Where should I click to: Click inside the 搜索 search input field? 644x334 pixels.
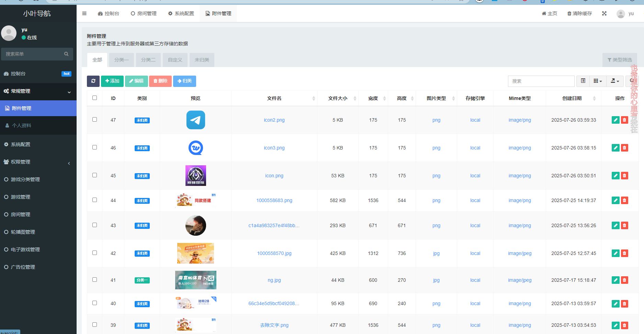pos(541,81)
